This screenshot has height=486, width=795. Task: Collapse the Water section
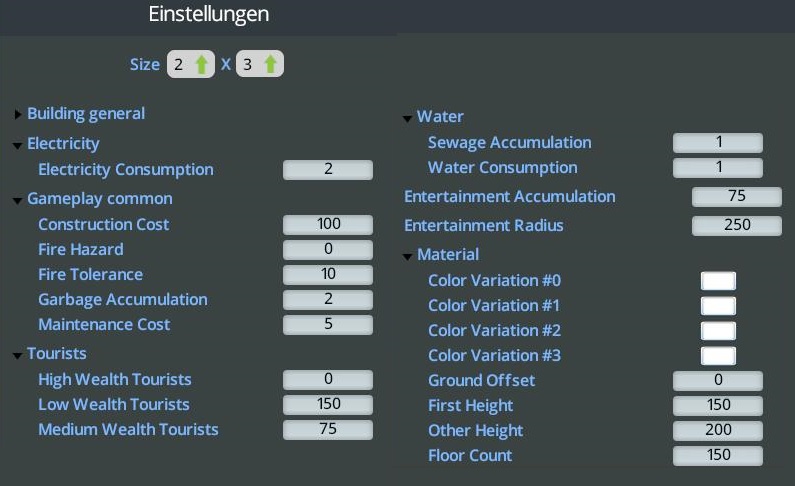click(x=408, y=118)
